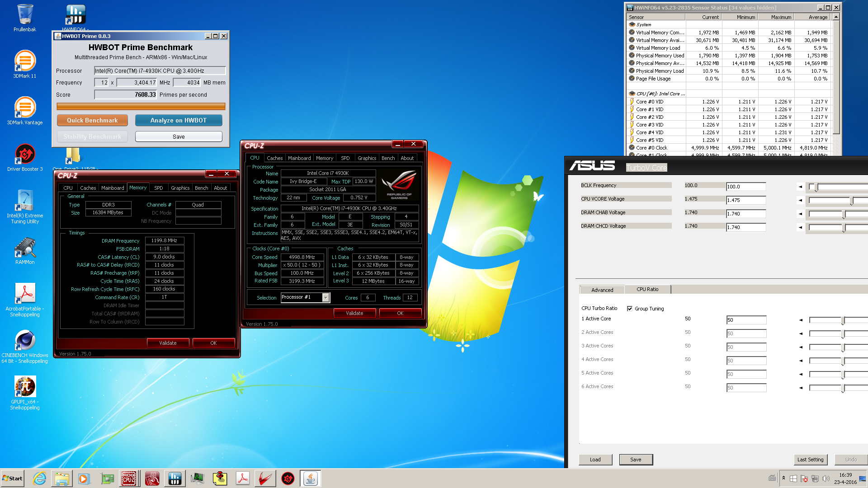Click Save in HWBOT Prime window
Image resolution: width=868 pixels, height=488 pixels.
click(x=179, y=136)
